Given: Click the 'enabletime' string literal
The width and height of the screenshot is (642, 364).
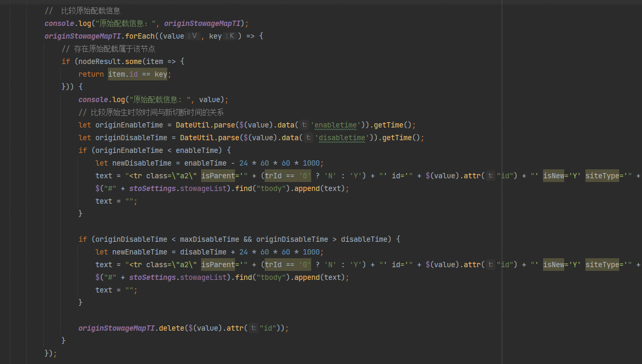Looking at the screenshot, I should pyautogui.click(x=336, y=125).
